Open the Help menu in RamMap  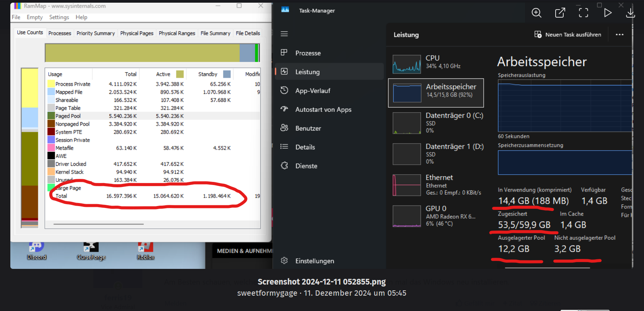(82, 17)
